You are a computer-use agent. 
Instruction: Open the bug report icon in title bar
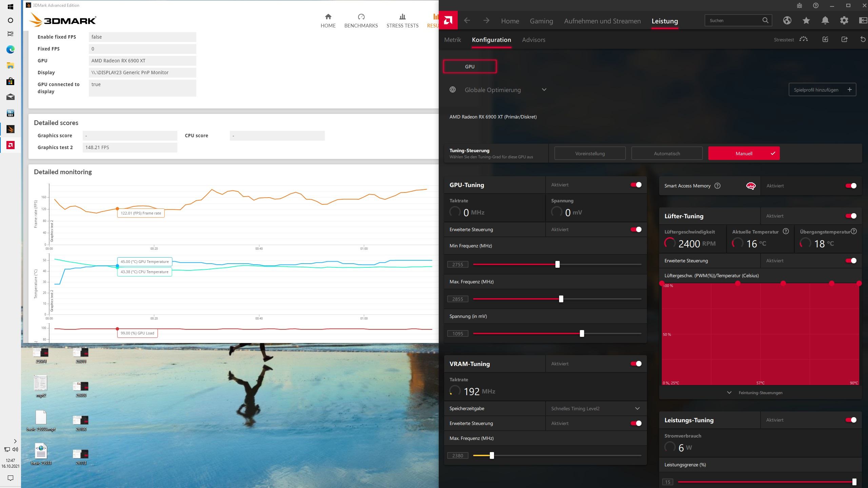pyautogui.click(x=799, y=5)
